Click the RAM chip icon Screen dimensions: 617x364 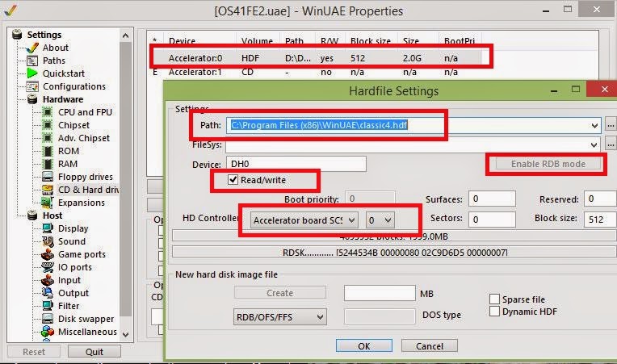48,164
